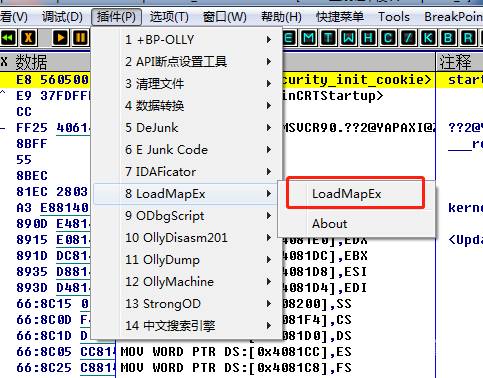The width and height of the screenshot is (483, 378).
Task: Expand the 数据转换 plugin submenu
Action: point(186,106)
